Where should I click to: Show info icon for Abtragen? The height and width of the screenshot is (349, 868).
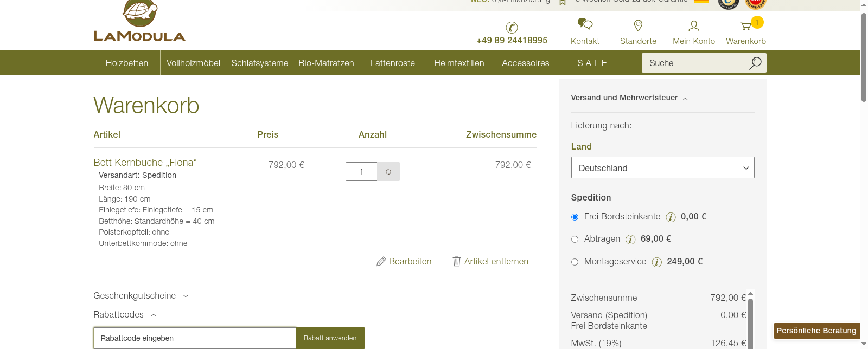click(630, 240)
